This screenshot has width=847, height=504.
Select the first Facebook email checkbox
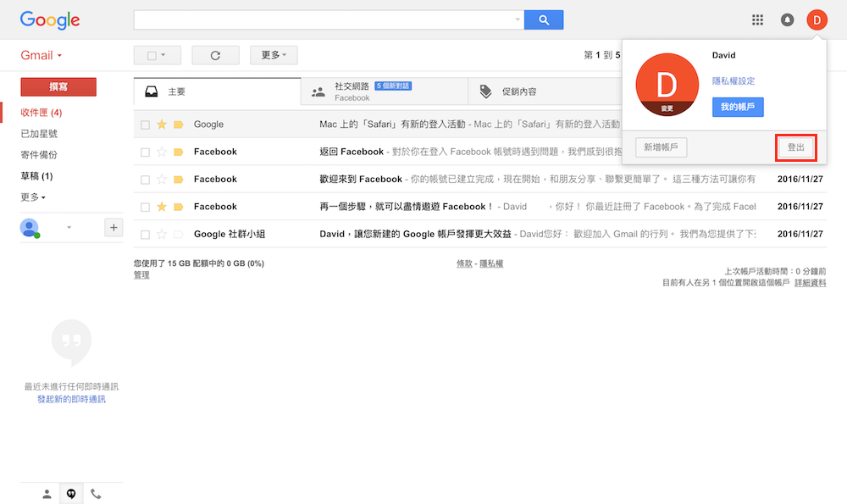146,152
